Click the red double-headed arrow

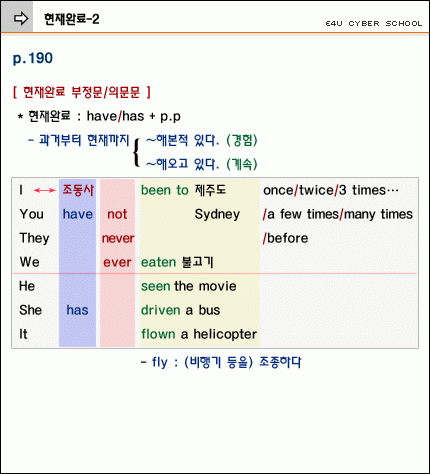pos(44,190)
